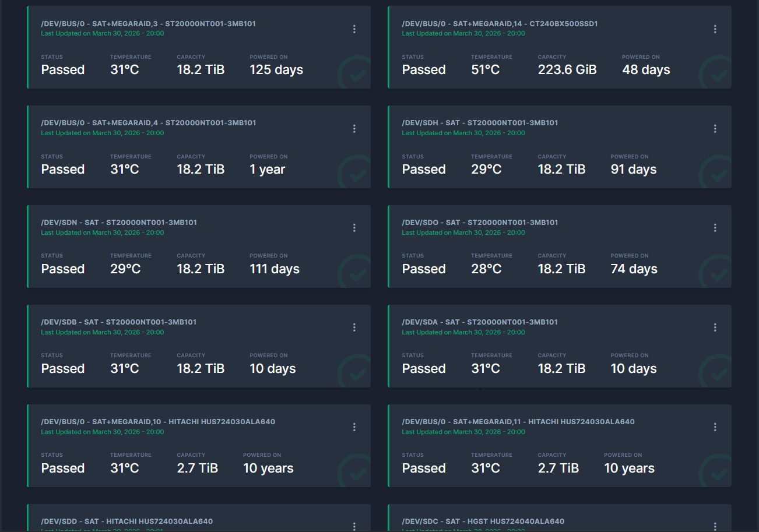The height and width of the screenshot is (532, 759).
Task: Open options menu for megaraid,10 Hitachi drive
Action: (x=354, y=427)
